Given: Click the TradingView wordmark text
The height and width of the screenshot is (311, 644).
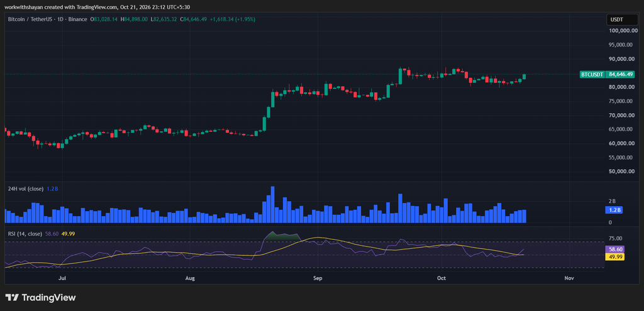Looking at the screenshot, I should (x=48, y=297).
